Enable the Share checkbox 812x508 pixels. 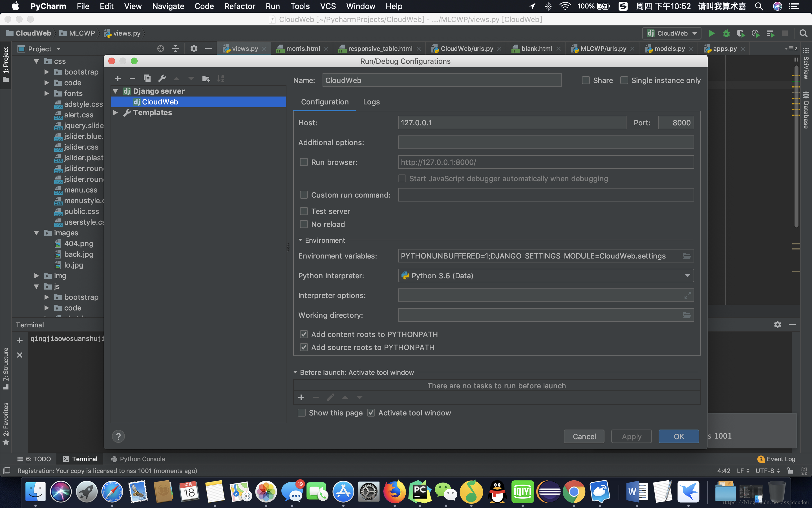click(x=586, y=80)
